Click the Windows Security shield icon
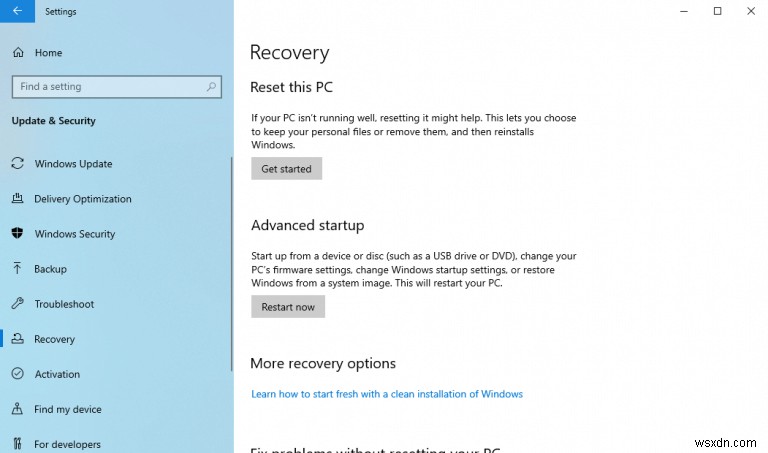 point(18,233)
